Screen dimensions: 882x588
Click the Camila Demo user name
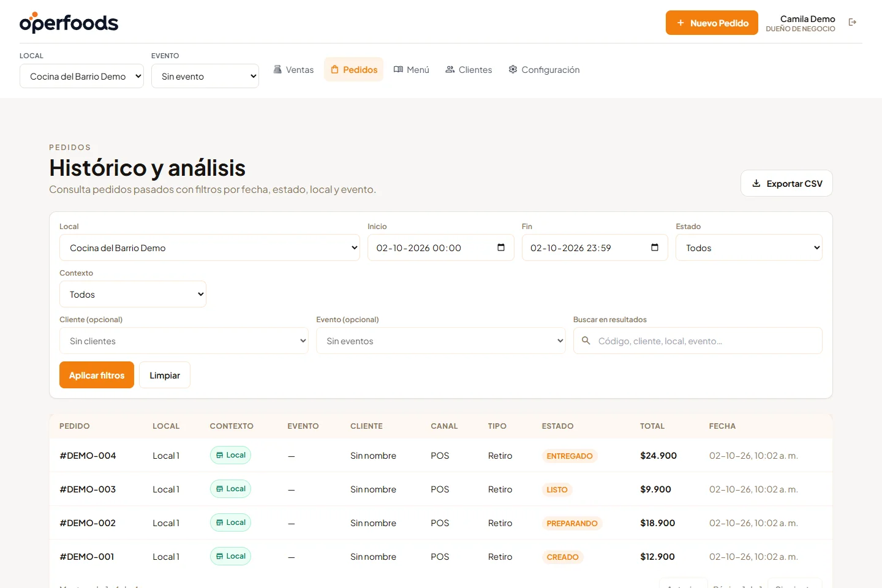pos(807,19)
